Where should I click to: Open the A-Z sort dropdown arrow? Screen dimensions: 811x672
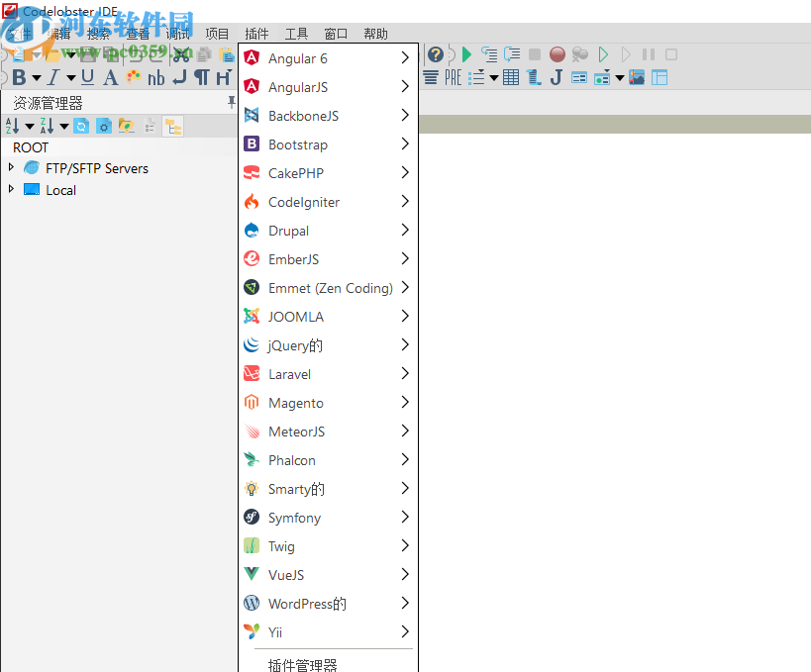point(29,126)
